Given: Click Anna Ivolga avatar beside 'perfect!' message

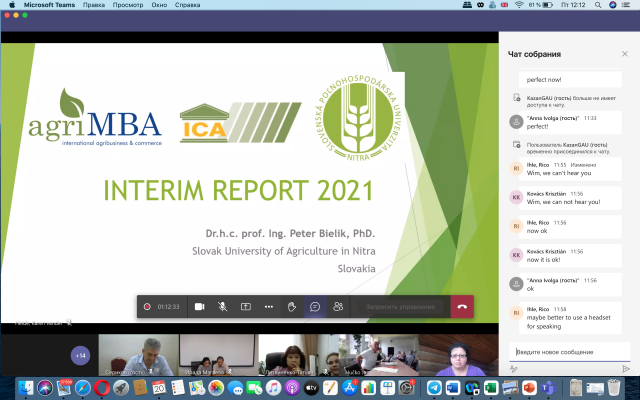Looking at the screenshot, I should coord(516,122).
